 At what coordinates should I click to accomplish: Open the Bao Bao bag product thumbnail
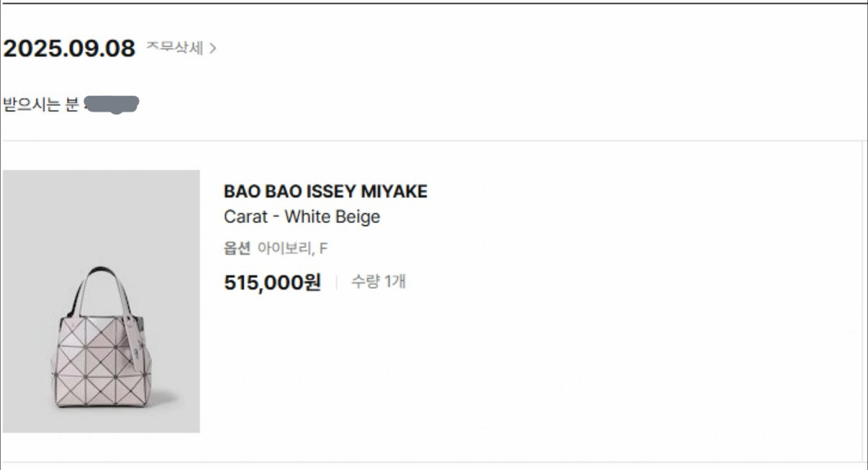pos(101,301)
